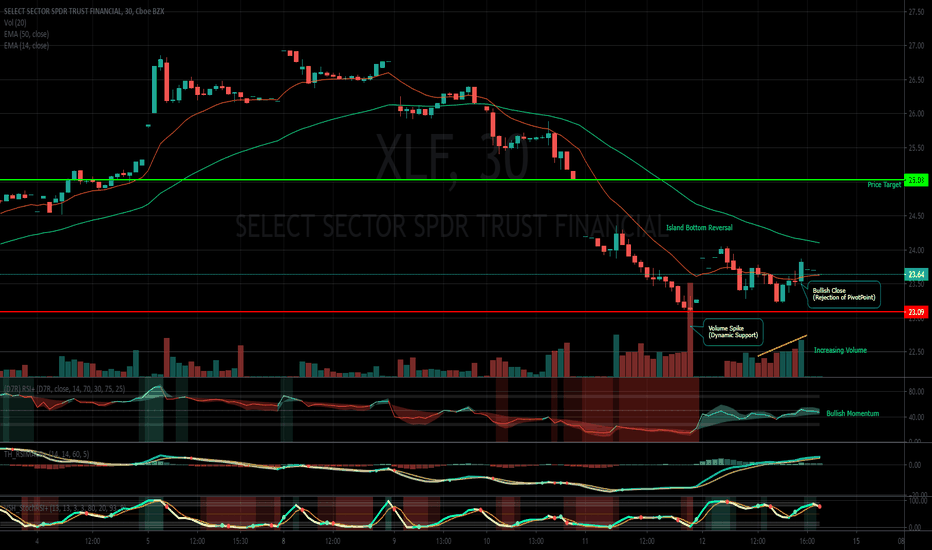Click the 25.50 price axis label
The height and width of the screenshot is (550, 932).
[x=916, y=148]
